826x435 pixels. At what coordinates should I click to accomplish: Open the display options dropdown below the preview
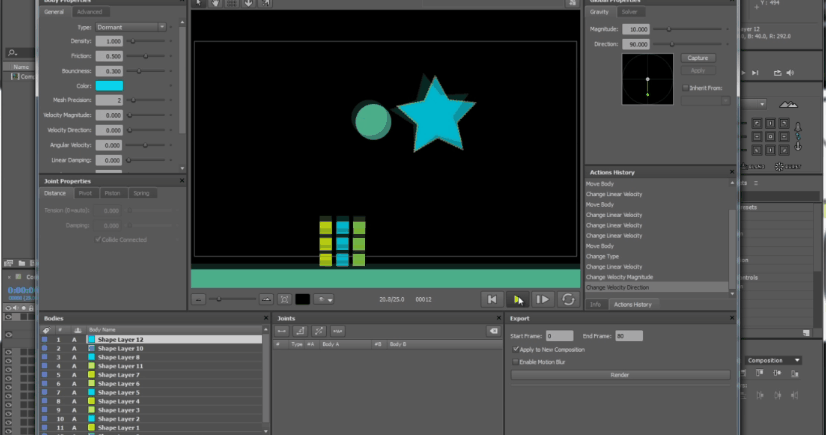pos(323,300)
